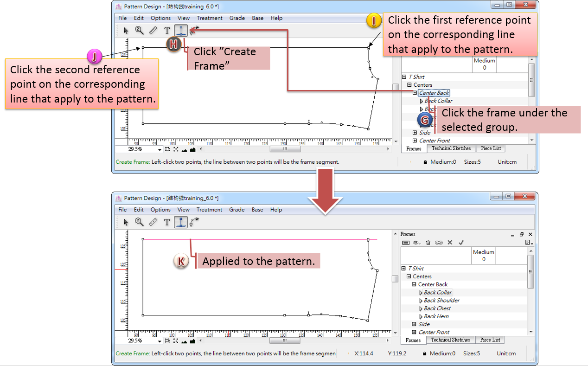The width and height of the screenshot is (588, 366).
Task: Pick the Zoom magnifier tool in bottom window
Action: pyautogui.click(x=139, y=222)
